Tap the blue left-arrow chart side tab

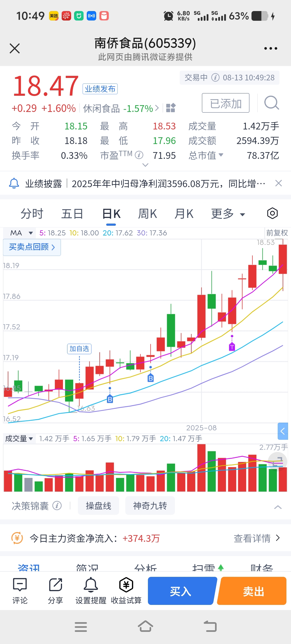click(x=283, y=431)
